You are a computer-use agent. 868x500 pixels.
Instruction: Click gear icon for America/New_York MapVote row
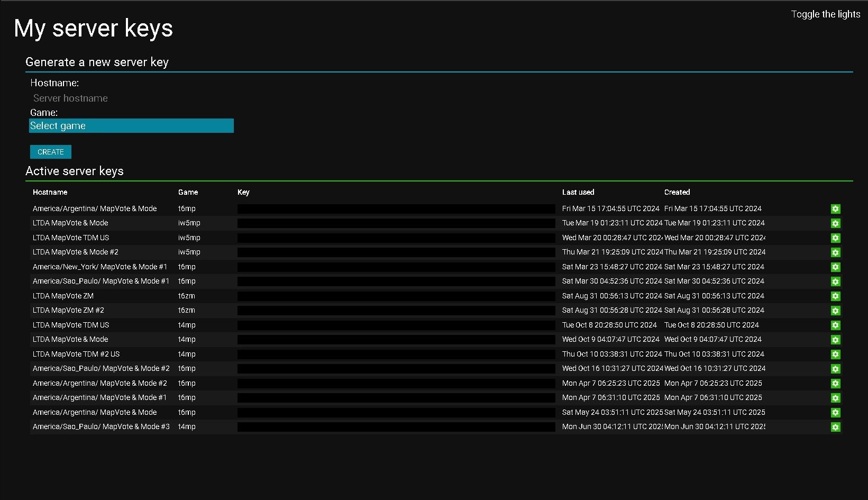[x=835, y=267]
